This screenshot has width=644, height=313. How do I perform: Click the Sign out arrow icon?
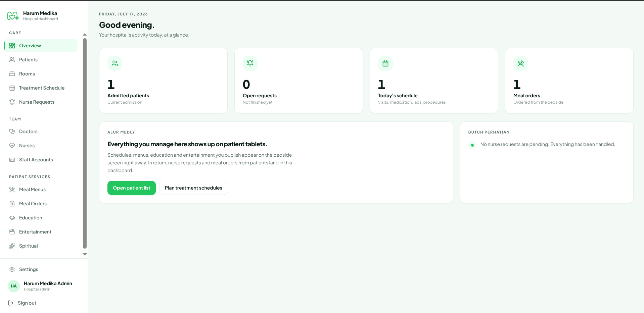11,303
